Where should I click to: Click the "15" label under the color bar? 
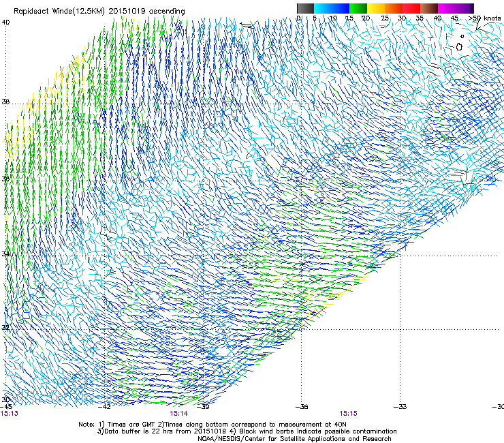click(x=349, y=18)
